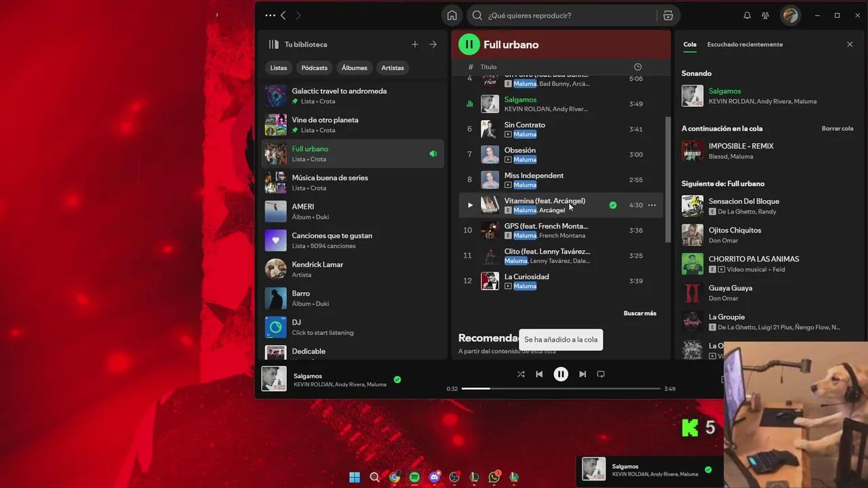Toggle checkmark in Salgamos mini popup
Screen dimensions: 868x488
(708, 470)
